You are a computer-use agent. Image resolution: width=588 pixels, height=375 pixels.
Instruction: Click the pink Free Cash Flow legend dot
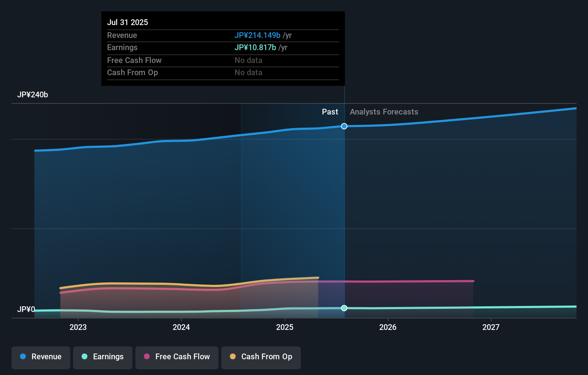pos(146,356)
